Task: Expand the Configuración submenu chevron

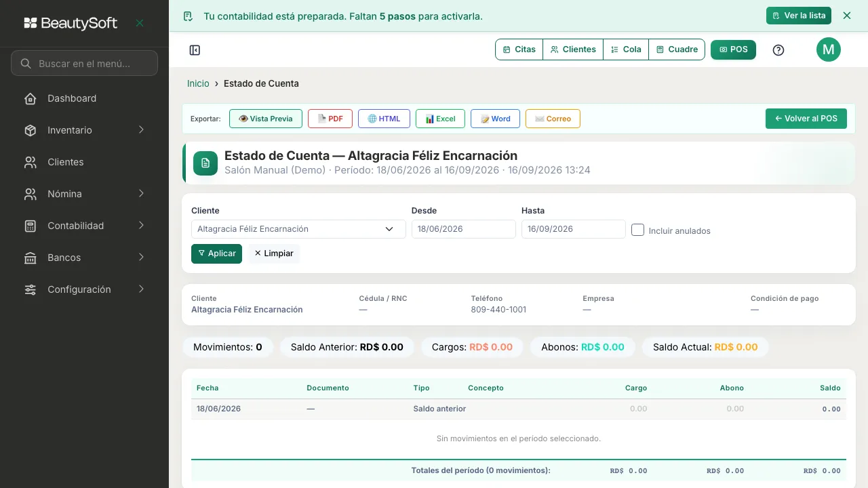Action: point(141,289)
